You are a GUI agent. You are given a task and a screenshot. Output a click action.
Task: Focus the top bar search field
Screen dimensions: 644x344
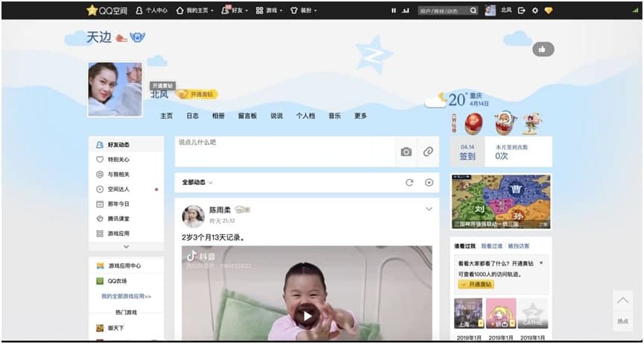point(443,10)
